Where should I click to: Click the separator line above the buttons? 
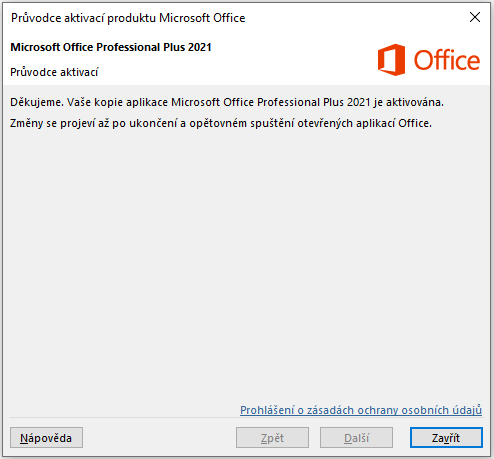point(246,418)
